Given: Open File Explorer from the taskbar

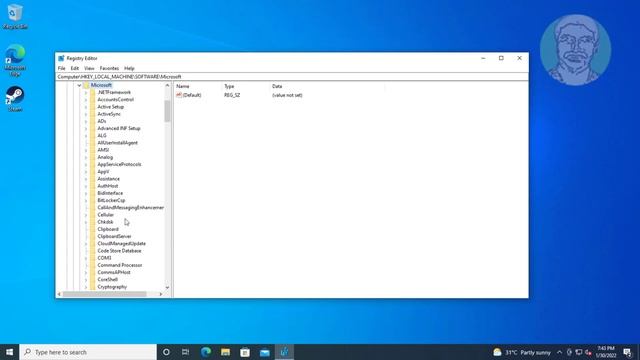Looking at the screenshot, I should pyautogui.click(x=225, y=352).
